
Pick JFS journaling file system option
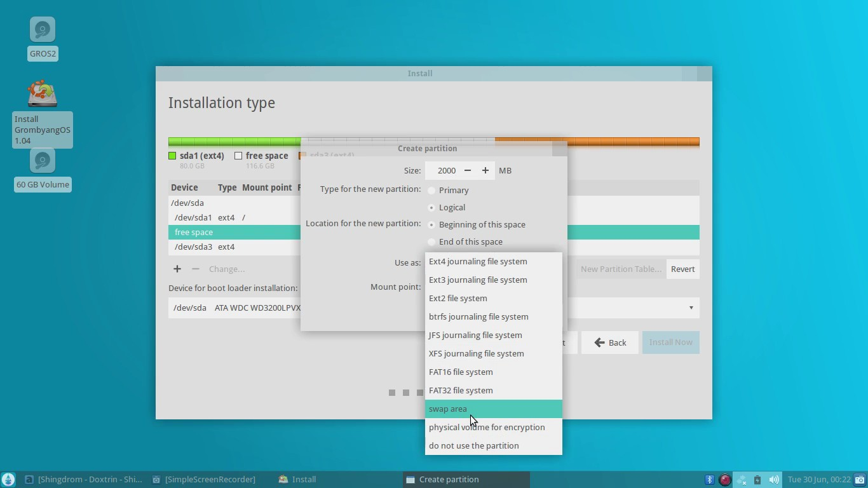coord(494,335)
